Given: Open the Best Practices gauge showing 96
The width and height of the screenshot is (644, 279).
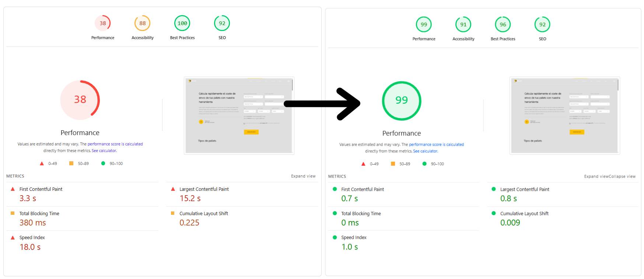Looking at the screenshot, I should (x=503, y=24).
